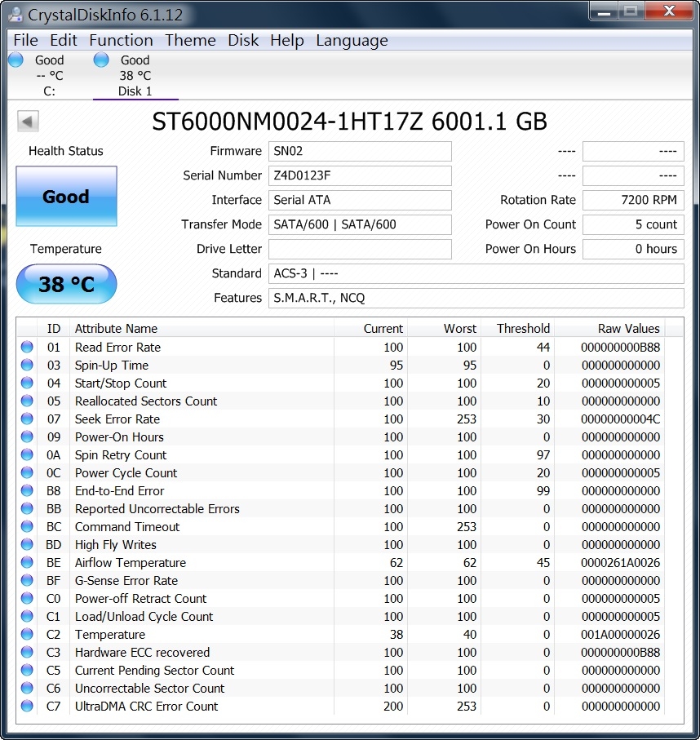Image resolution: width=700 pixels, height=740 pixels.
Task: Click the Worst column header
Action: [x=445, y=329]
